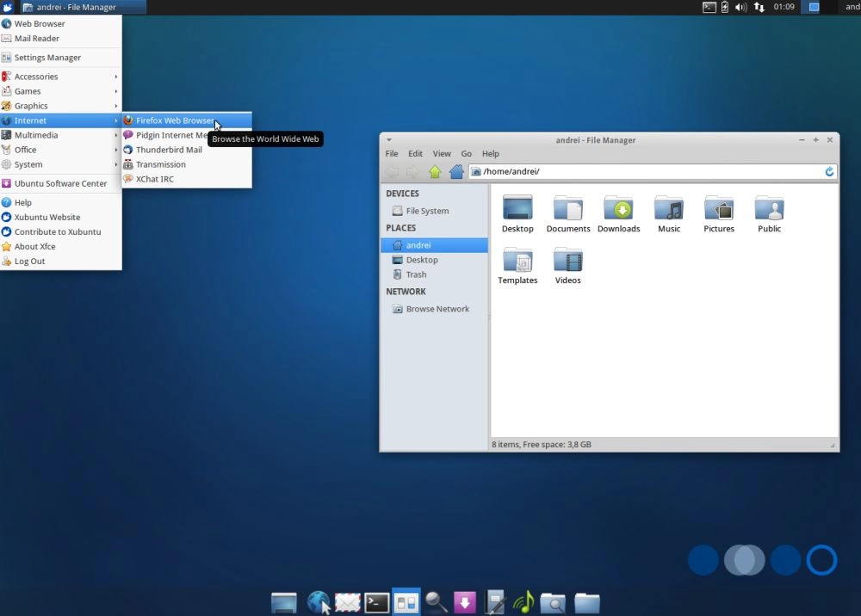The height and width of the screenshot is (616, 861).
Task: Expand the Games submenu
Action: (x=60, y=91)
